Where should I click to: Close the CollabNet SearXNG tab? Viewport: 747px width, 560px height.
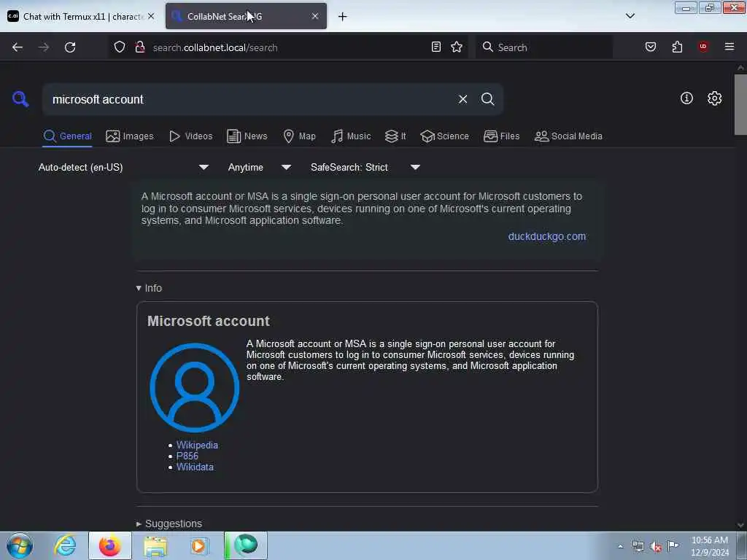[x=315, y=16]
